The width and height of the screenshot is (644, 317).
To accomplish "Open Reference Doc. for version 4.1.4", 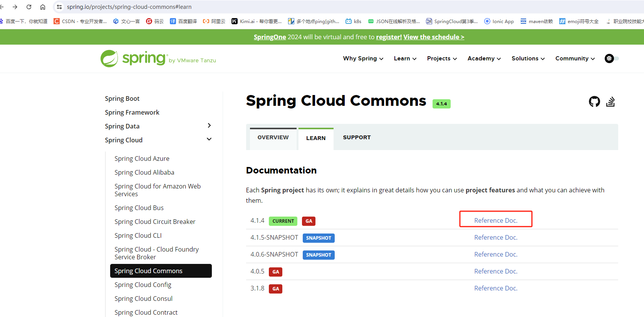I will click(x=496, y=220).
